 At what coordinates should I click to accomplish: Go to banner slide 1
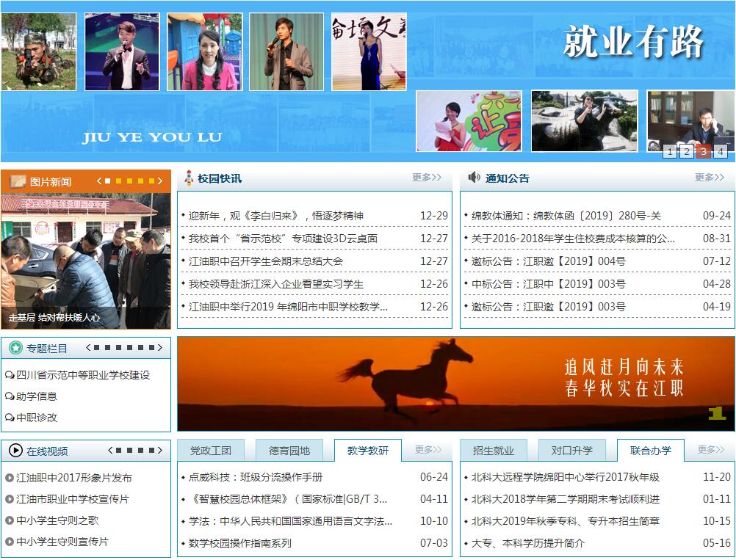pos(669,152)
